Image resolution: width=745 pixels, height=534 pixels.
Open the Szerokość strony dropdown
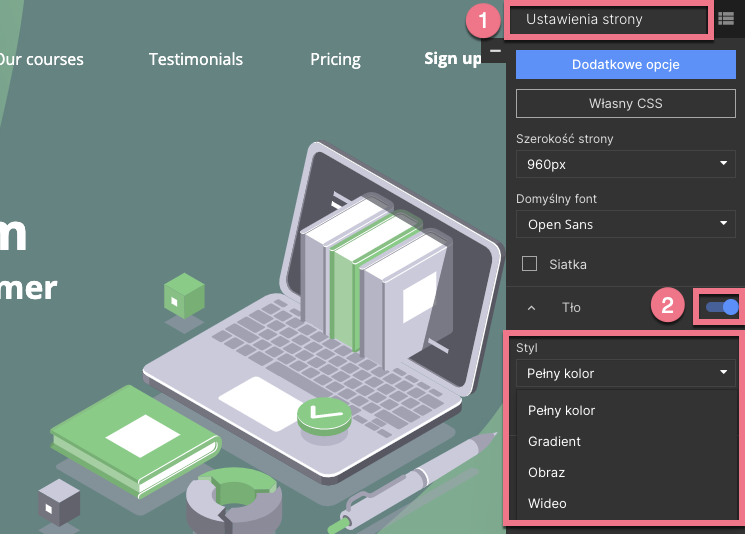click(626, 163)
